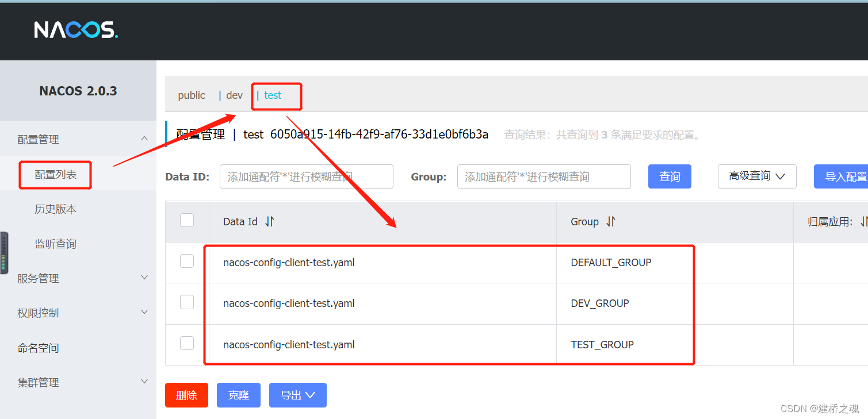868x419 pixels.
Task: Click the TEST_GROUP cell
Action: click(602, 345)
